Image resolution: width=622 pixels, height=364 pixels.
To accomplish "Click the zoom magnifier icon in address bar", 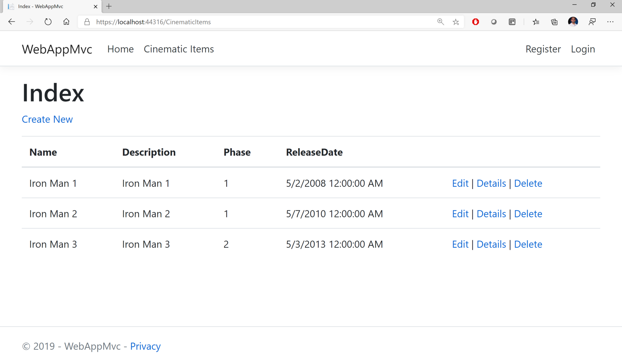I will tap(440, 22).
